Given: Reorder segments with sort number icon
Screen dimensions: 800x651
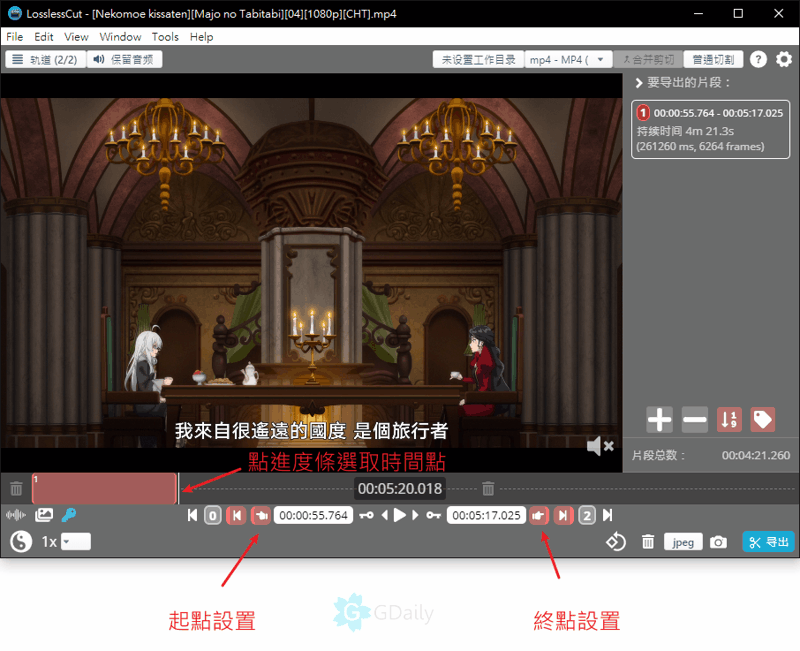Looking at the screenshot, I should pos(729,419).
